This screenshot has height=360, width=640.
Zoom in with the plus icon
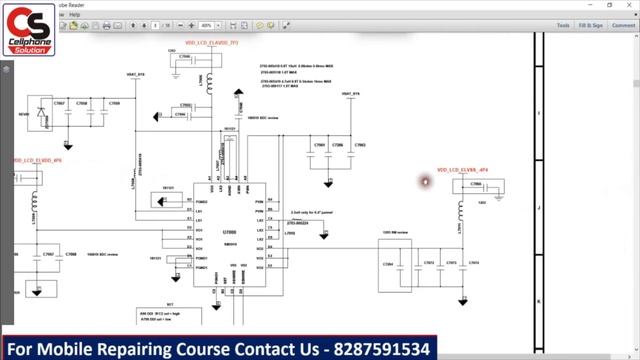tap(191, 26)
